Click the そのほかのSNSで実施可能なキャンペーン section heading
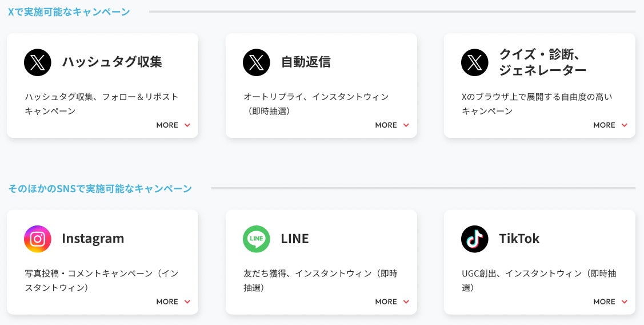This screenshot has width=644, height=325. 100,188
